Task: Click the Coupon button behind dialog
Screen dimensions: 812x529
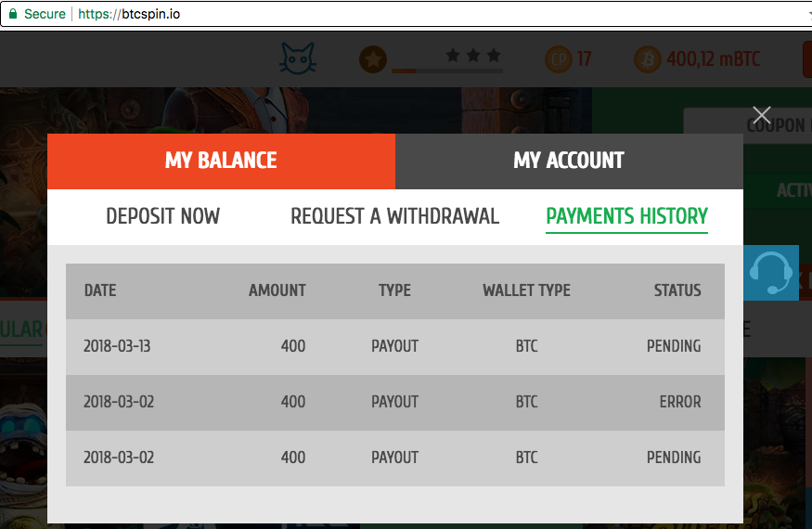Action: point(775,125)
